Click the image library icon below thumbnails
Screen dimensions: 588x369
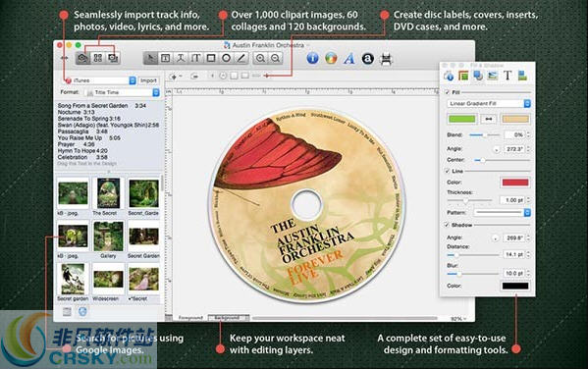point(67,312)
